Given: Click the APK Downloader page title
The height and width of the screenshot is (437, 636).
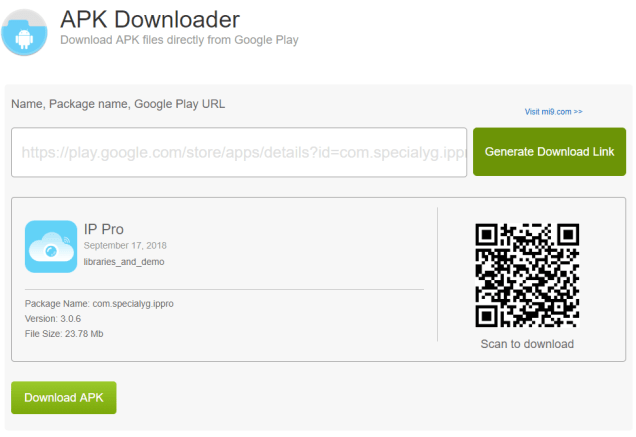Looking at the screenshot, I should [x=150, y=19].
